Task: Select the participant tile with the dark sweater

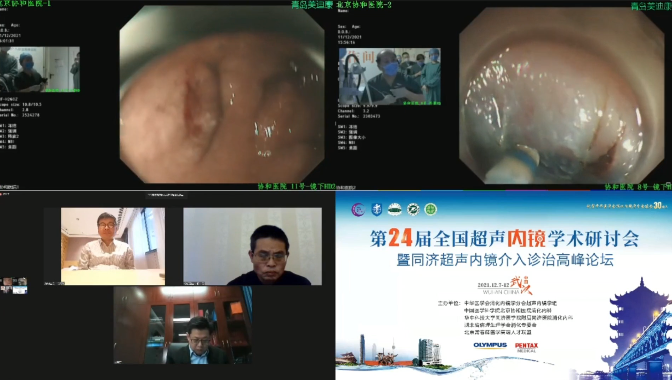Action: [252, 246]
